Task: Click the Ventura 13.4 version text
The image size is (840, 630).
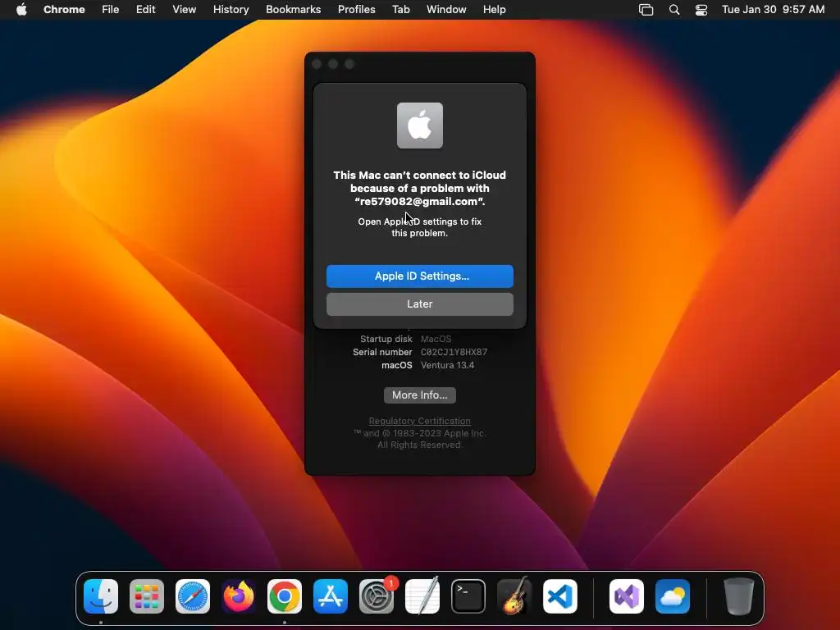Action: [x=448, y=365]
